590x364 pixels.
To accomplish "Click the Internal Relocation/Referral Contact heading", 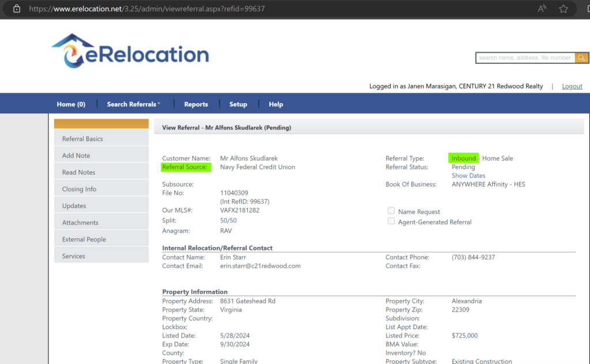I will 217,248.
